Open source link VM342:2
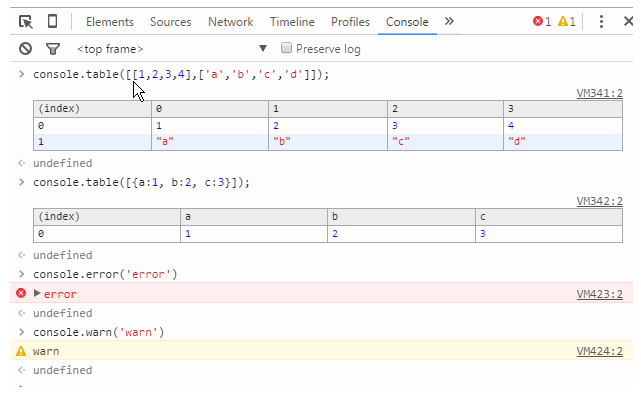Image resolution: width=641 pixels, height=398 pixels. click(x=599, y=201)
